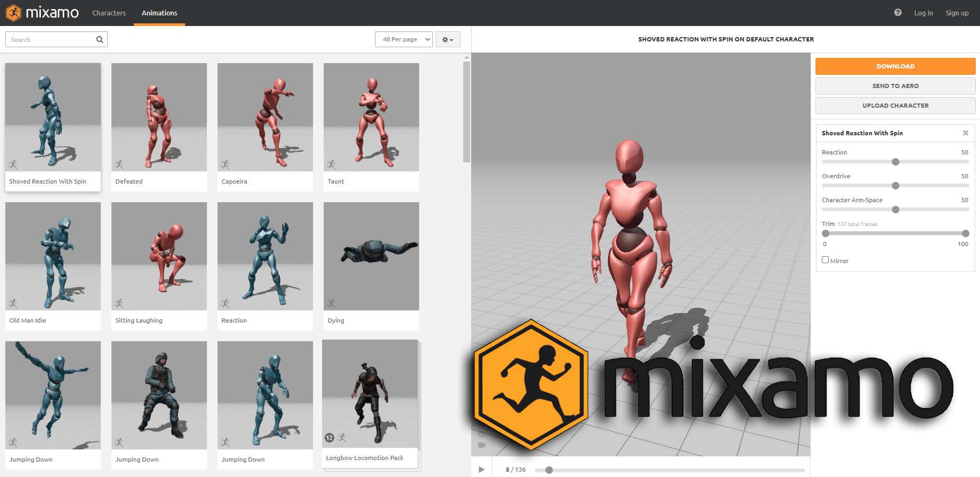The width and height of the screenshot is (980, 477).
Task: Select the Old Man Idle thumbnail
Action: tap(53, 256)
